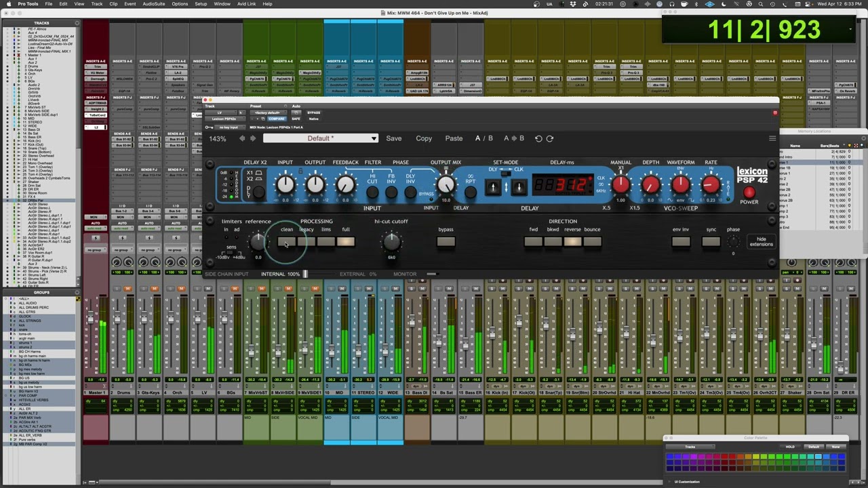Click the red Depth knob
The image size is (868, 488).
click(650, 185)
